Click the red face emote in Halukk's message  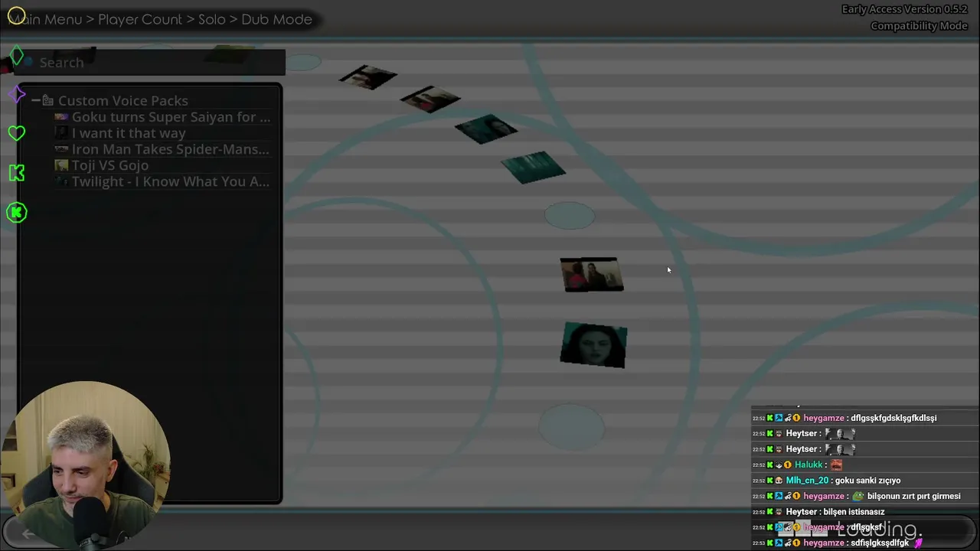click(x=836, y=465)
